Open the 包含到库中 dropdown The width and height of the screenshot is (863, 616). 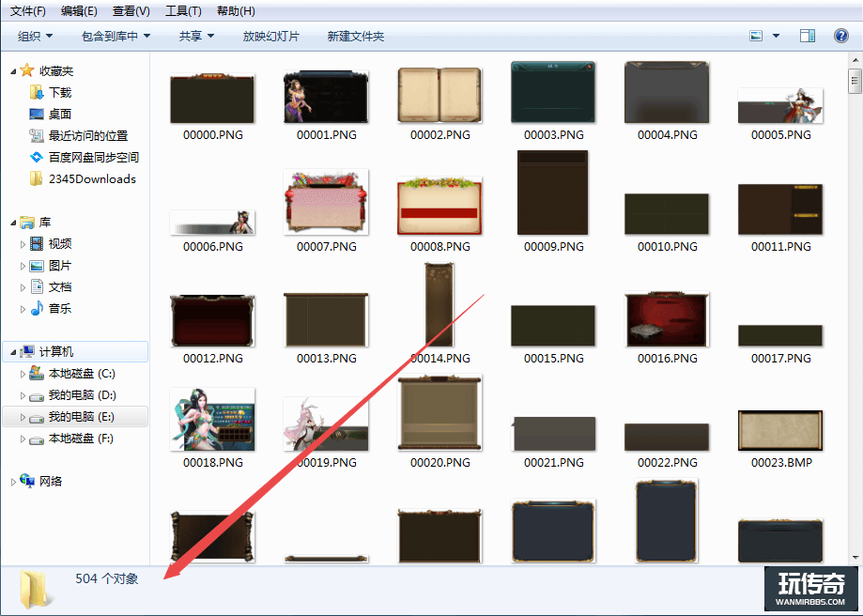[x=116, y=37]
